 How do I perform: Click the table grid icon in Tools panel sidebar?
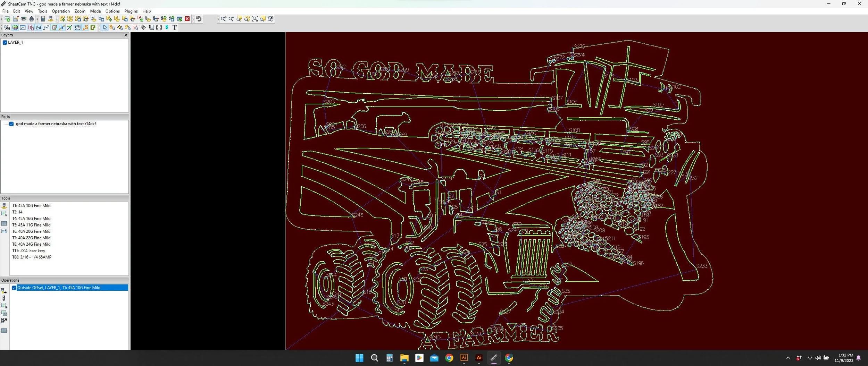pyautogui.click(x=4, y=223)
